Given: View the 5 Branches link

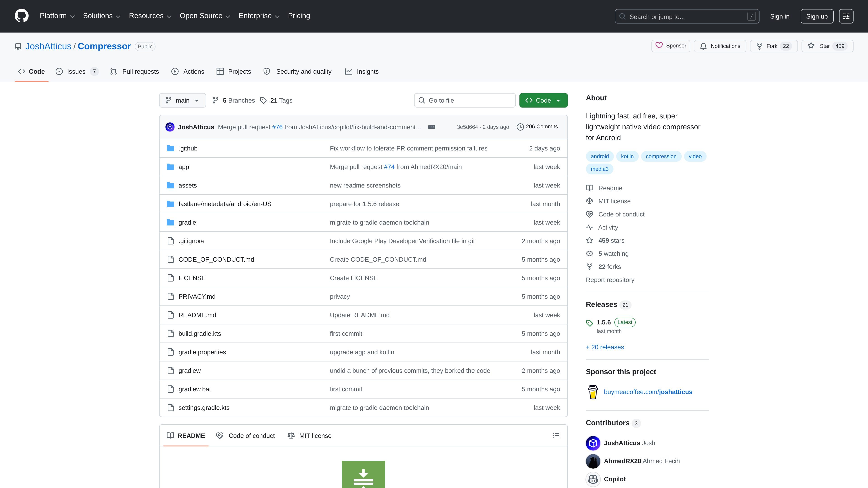Looking at the screenshot, I should [234, 100].
